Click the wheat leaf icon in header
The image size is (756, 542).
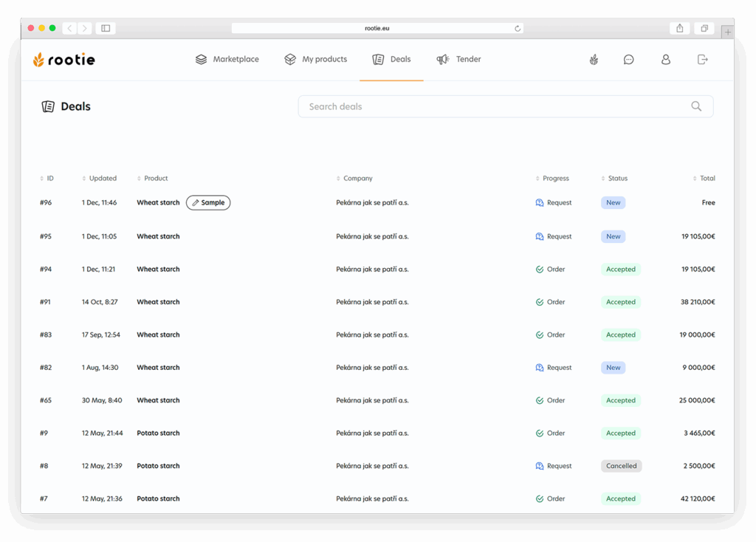click(594, 60)
